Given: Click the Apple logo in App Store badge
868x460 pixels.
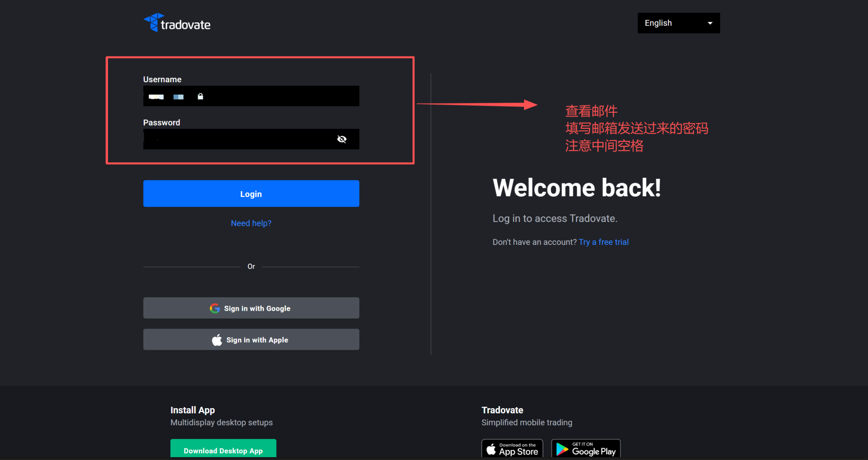Looking at the screenshot, I should tap(491, 449).
